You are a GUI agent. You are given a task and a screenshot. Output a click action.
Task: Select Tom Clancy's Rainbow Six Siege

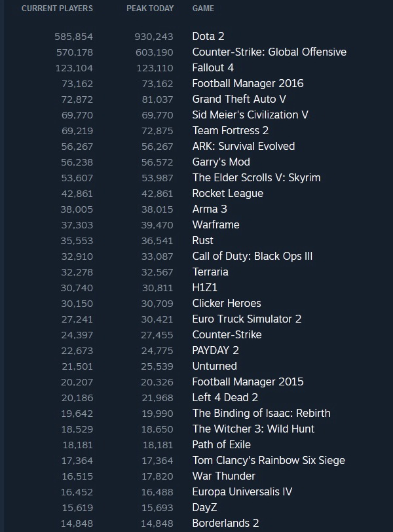[x=269, y=460]
